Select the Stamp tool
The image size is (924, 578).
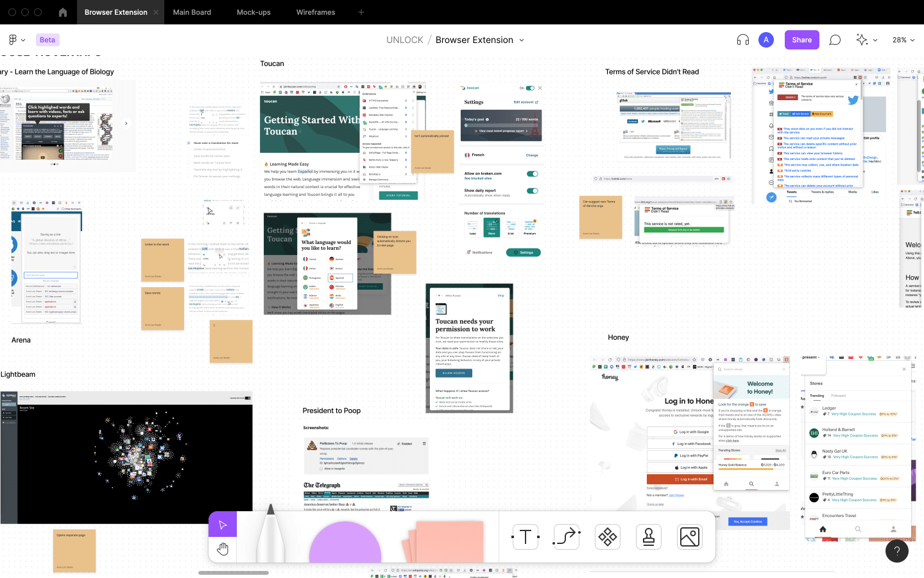click(649, 537)
